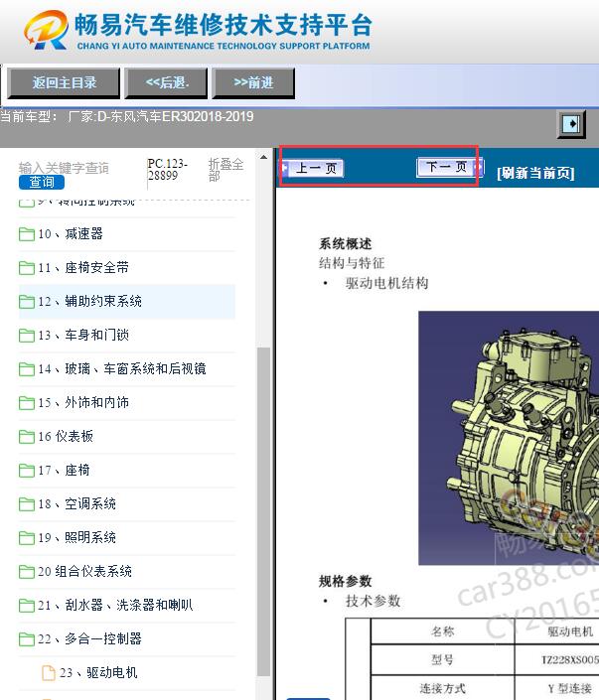Click the 系统概述 heading
The height and width of the screenshot is (700, 599).
coord(346,244)
